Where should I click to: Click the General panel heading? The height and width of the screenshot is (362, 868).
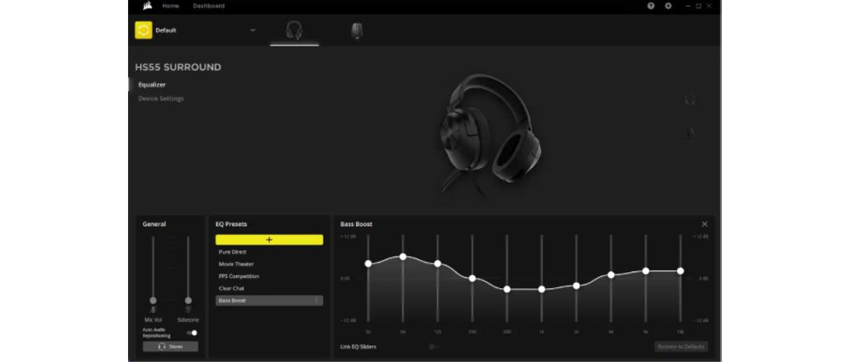pyautogui.click(x=154, y=224)
